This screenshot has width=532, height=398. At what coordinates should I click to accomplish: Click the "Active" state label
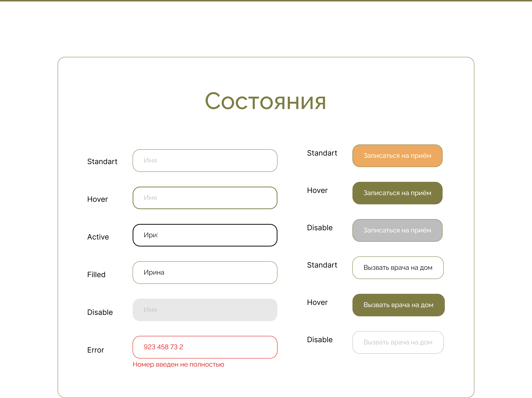pyautogui.click(x=98, y=237)
